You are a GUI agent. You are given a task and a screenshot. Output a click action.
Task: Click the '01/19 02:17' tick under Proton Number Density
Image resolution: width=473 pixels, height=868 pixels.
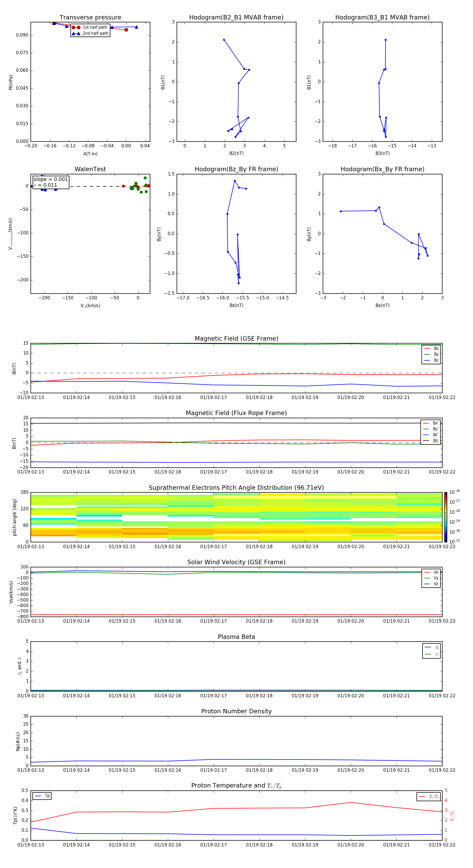point(213,770)
